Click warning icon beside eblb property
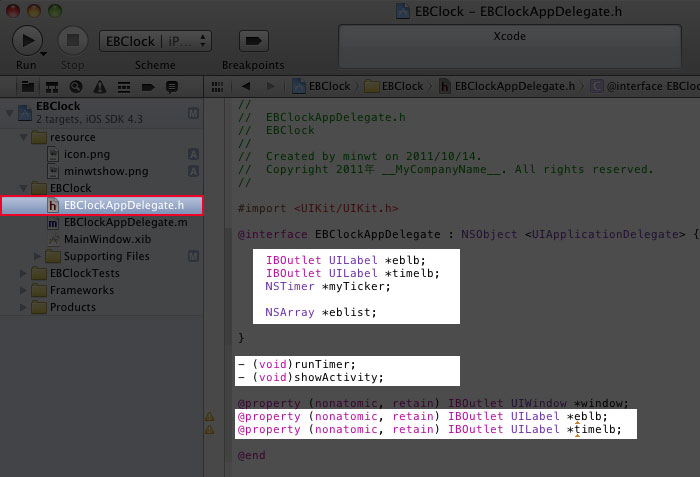The width and height of the screenshot is (700, 477). coord(209,417)
